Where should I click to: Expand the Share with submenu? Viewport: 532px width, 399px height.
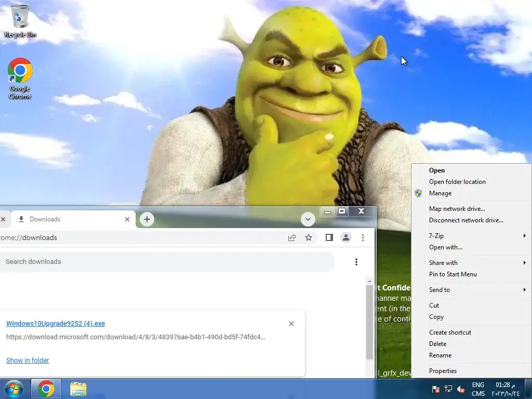click(472, 263)
